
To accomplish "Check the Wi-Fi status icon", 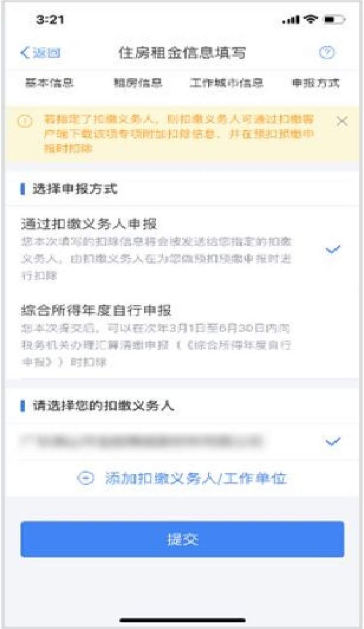I will pyautogui.click(x=310, y=19).
